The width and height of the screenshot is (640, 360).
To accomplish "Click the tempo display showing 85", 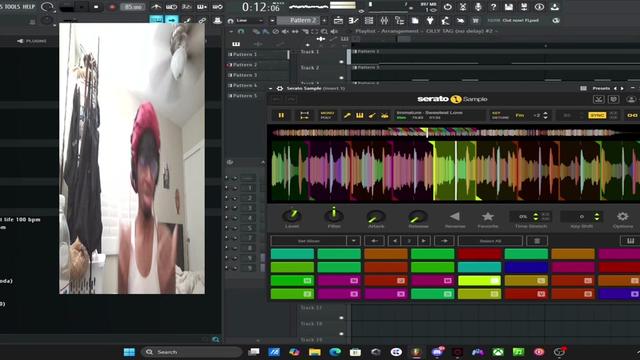I will pos(133,7).
